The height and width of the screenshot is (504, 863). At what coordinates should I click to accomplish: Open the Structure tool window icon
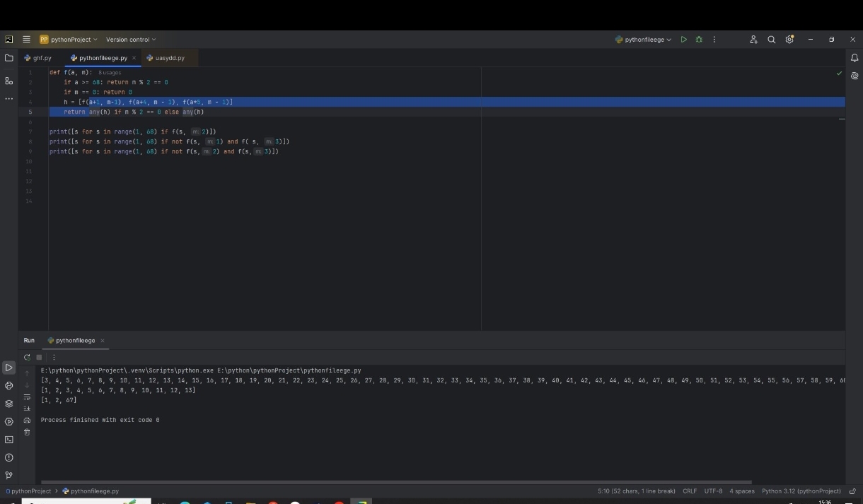point(8,81)
